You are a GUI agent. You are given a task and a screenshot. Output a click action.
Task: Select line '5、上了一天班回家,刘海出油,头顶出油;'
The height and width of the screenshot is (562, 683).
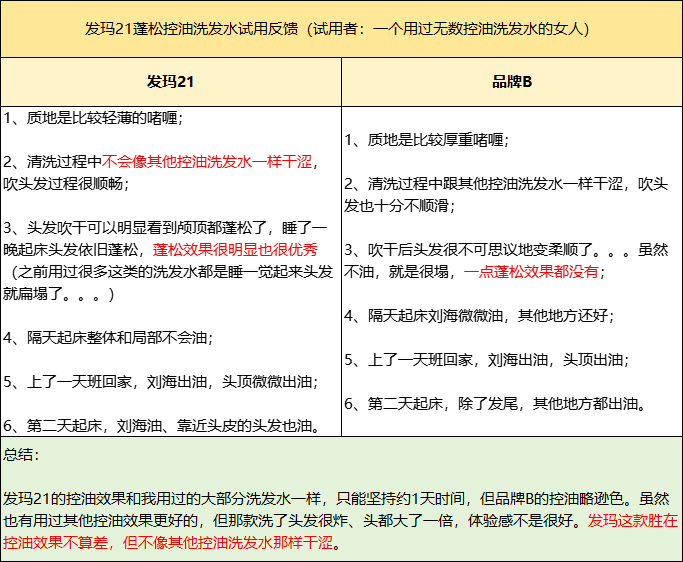pyautogui.click(x=487, y=360)
